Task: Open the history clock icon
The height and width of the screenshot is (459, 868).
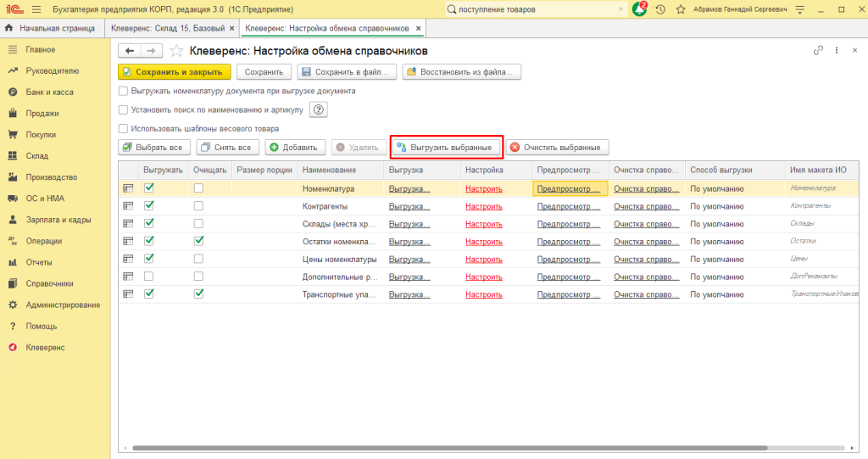Action: click(660, 9)
